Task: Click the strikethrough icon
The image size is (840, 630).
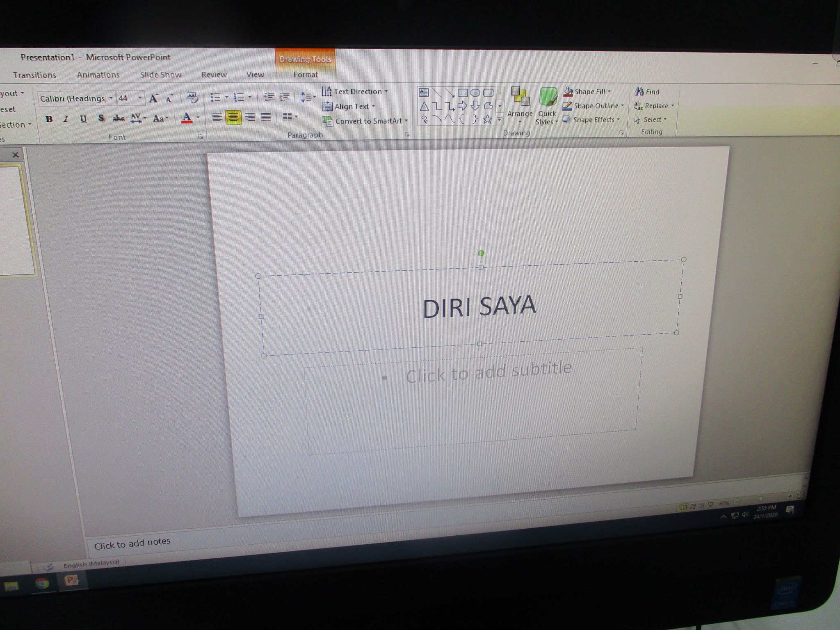Action: point(119,119)
